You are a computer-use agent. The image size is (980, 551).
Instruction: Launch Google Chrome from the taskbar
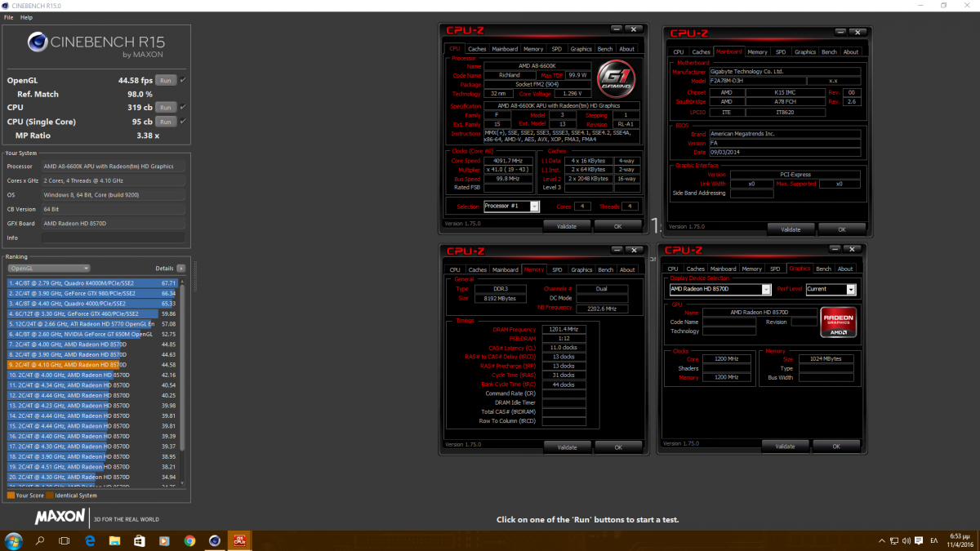(189, 540)
